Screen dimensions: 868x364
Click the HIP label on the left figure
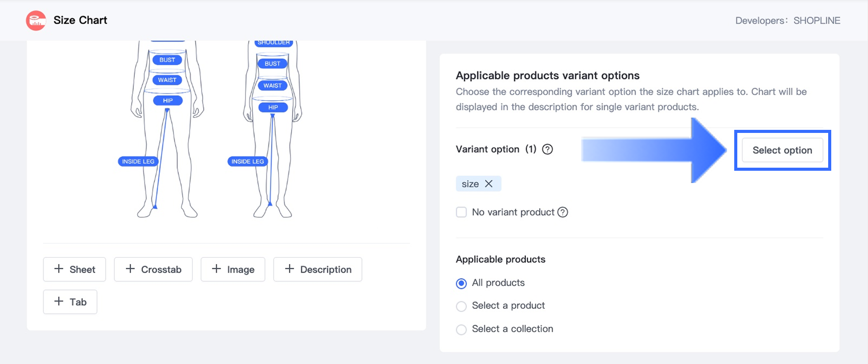tap(168, 101)
